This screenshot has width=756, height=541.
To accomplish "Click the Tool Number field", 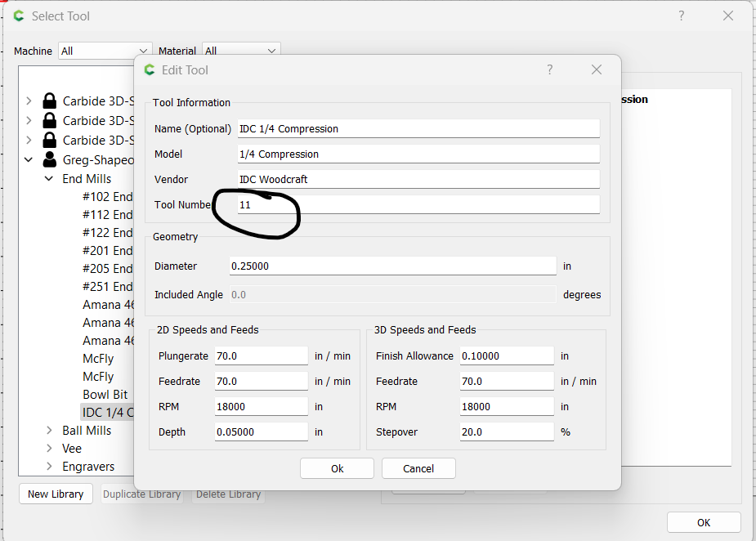I will click(418, 205).
